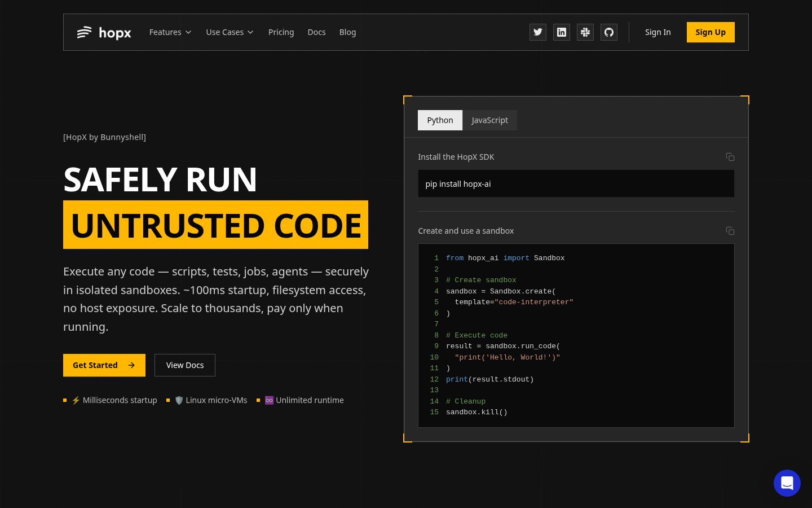Visit the Blog page

click(x=347, y=32)
